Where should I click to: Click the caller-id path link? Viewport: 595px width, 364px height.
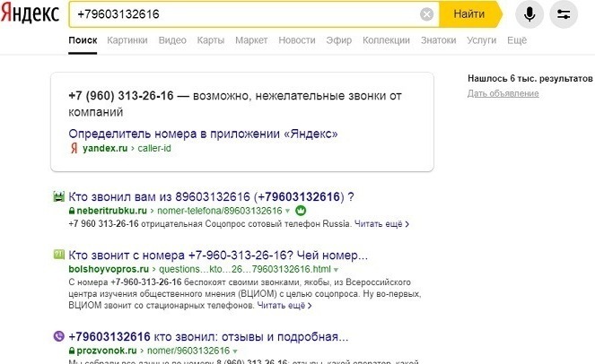154,148
